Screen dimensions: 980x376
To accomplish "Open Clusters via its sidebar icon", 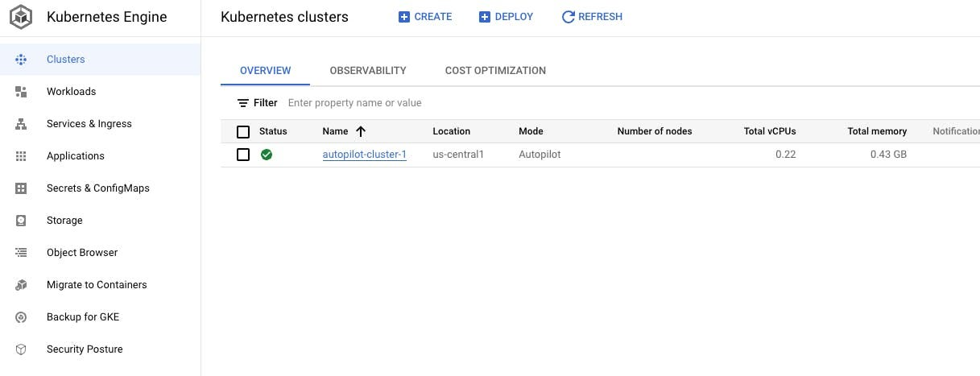I will (x=21, y=60).
